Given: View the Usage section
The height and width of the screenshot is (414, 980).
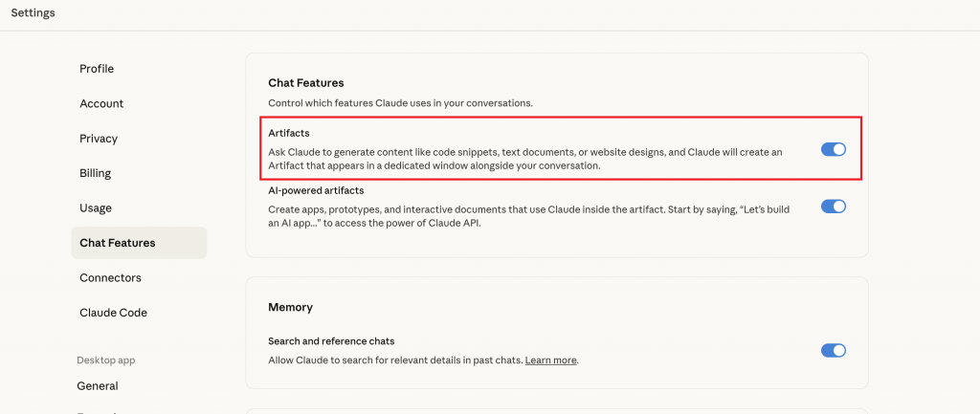Looking at the screenshot, I should pos(96,207).
